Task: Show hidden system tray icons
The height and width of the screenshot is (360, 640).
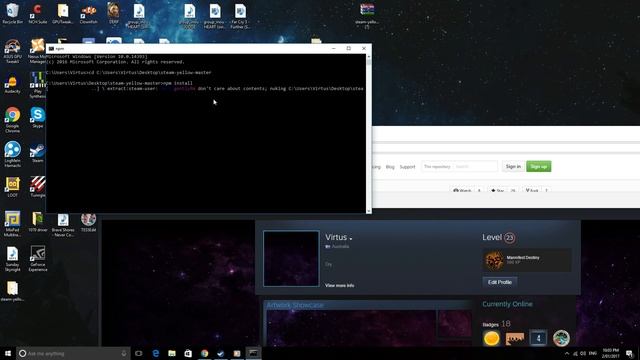Action: click(567, 353)
